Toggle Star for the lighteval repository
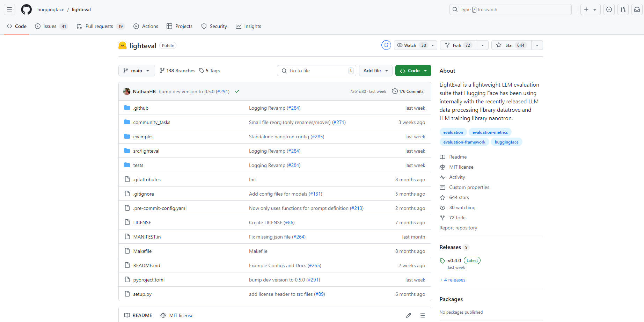This screenshot has height=322, width=644. [x=511, y=45]
